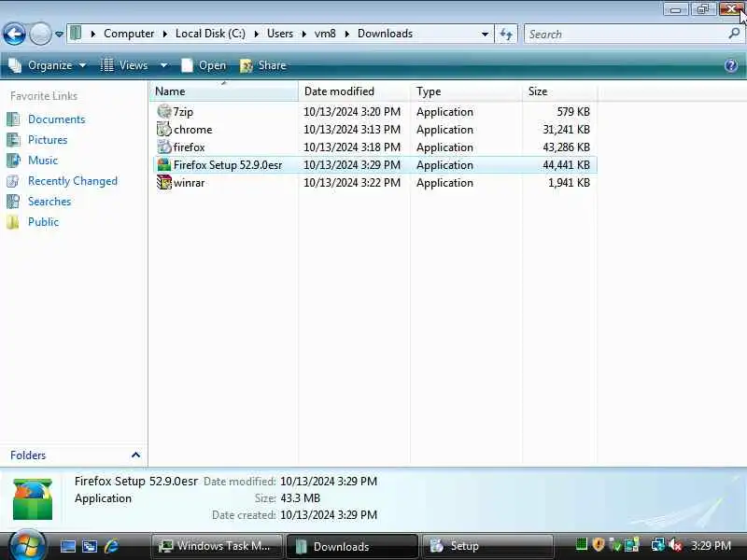Click the 3:29 PM taskbar clock
Viewport: 747px width, 560px height.
[x=711, y=545]
